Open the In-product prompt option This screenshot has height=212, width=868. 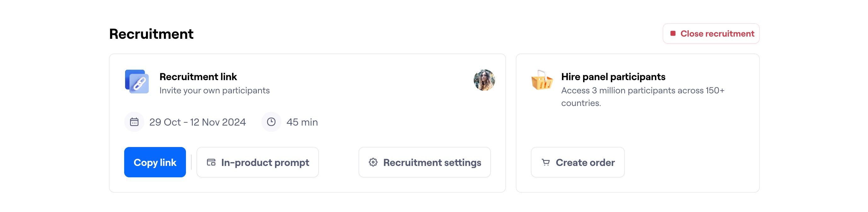[257, 162]
